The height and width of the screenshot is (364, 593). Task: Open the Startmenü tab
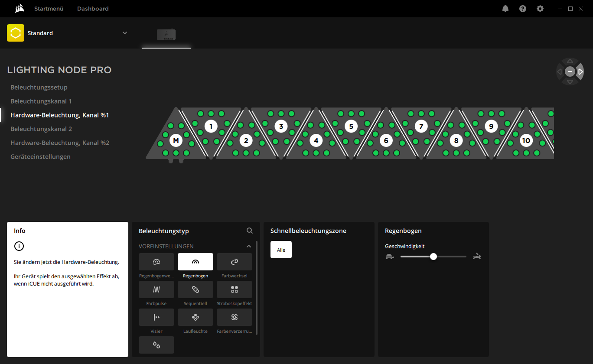(49, 9)
